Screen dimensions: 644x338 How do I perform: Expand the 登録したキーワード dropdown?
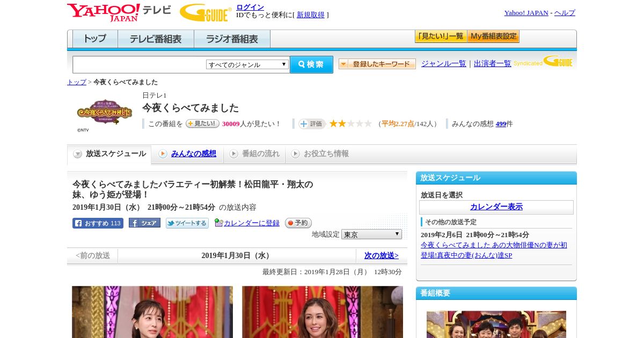pos(377,64)
